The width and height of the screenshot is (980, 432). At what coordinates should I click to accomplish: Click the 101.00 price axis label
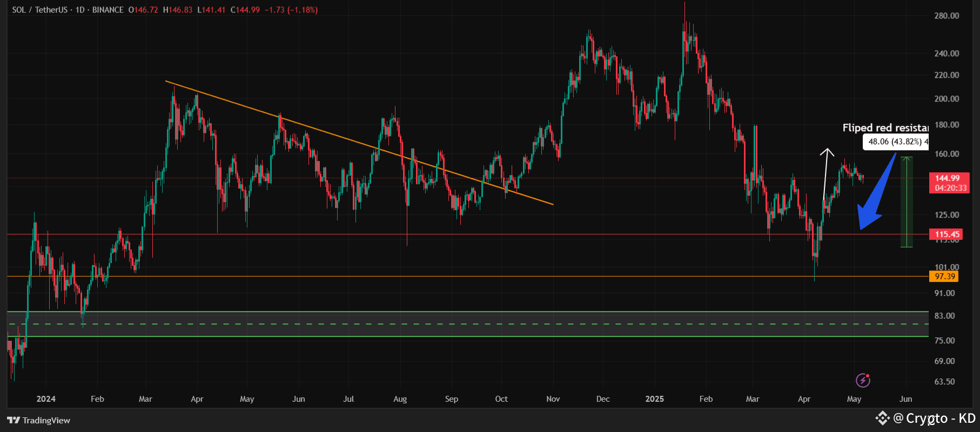(947, 267)
